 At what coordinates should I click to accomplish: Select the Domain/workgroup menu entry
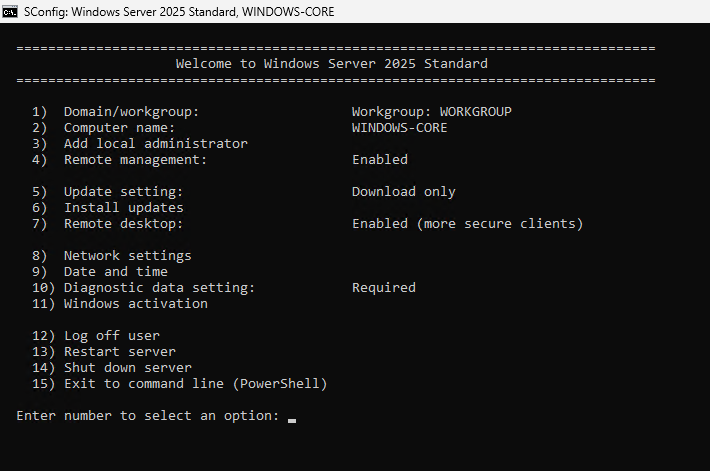pyautogui.click(x=131, y=112)
